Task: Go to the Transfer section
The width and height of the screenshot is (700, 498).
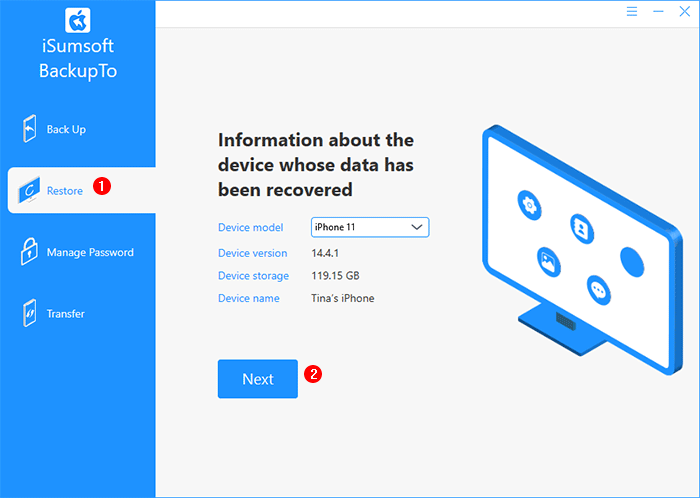Action: [66, 314]
